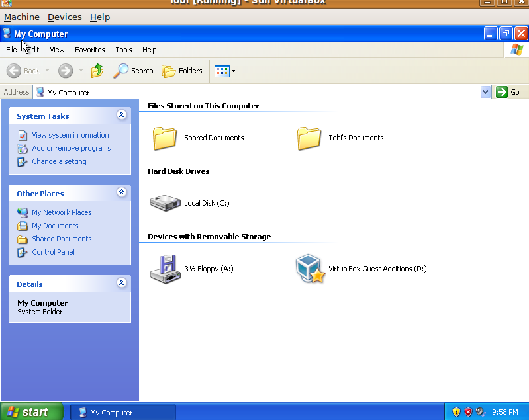Viewport: 529px width, 420px height.
Task: Click View system information link
Action: (70, 135)
